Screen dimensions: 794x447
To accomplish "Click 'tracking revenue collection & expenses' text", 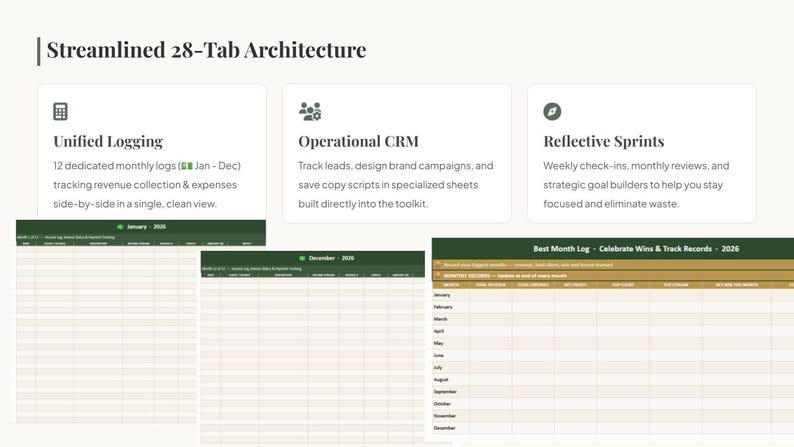I will (145, 185).
